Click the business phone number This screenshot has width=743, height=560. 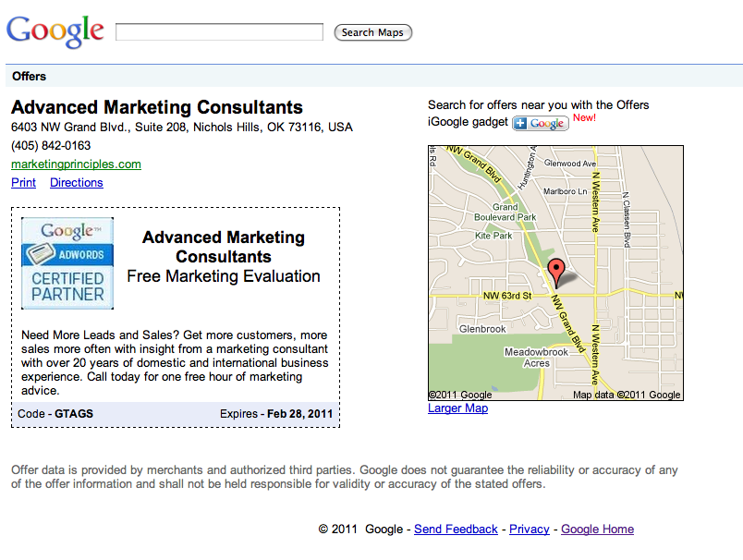(x=51, y=146)
